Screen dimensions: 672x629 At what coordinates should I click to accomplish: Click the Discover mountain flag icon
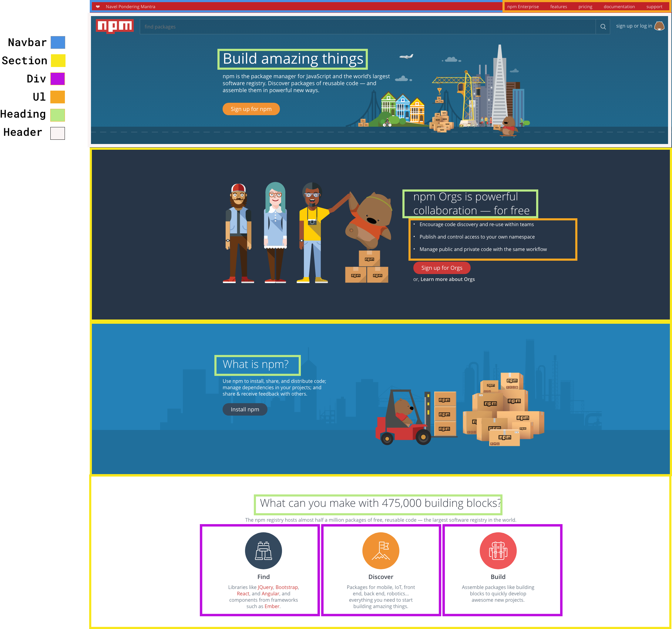click(x=381, y=550)
